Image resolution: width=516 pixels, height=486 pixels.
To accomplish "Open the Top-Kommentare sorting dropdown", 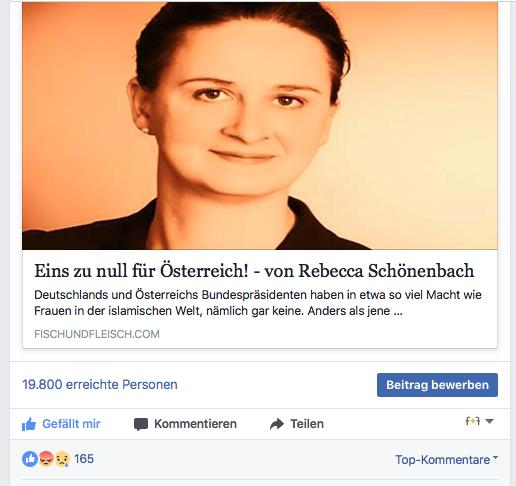I will pos(446,460).
